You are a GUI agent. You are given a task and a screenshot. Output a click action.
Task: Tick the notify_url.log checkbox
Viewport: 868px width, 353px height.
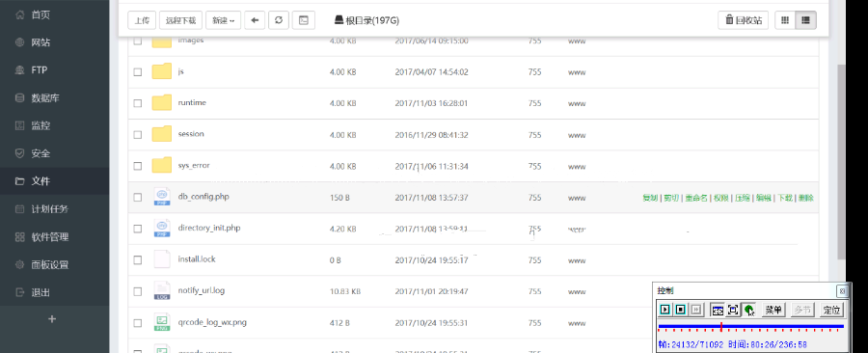pos(138,291)
